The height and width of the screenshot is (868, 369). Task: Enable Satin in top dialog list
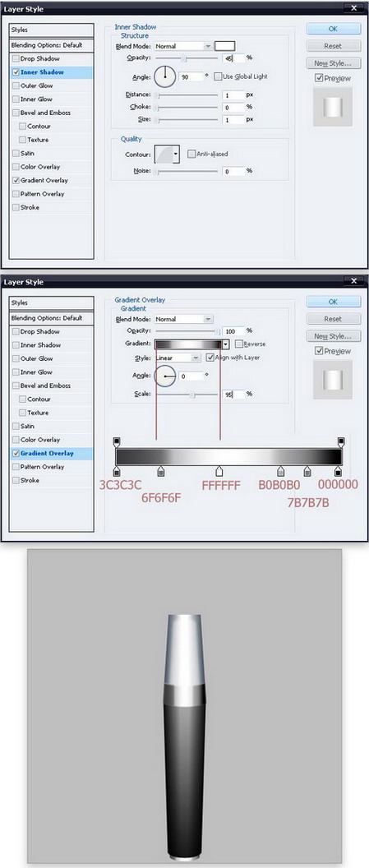[16, 154]
